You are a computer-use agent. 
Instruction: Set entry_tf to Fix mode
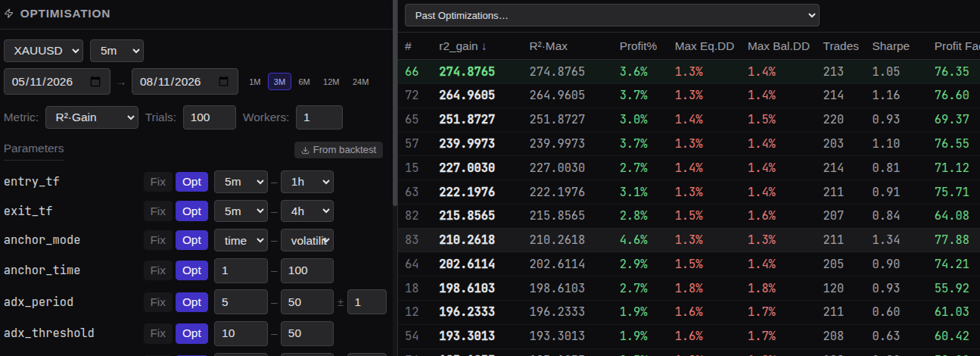[x=157, y=182]
